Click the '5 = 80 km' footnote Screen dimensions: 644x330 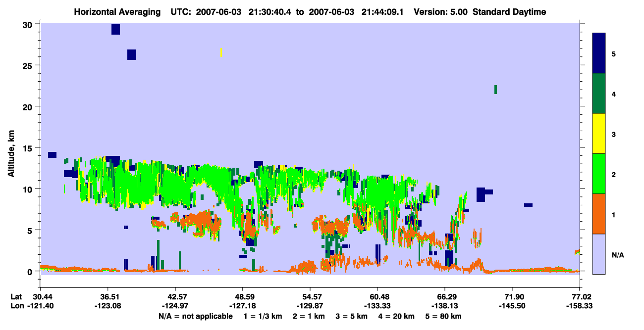443,316
